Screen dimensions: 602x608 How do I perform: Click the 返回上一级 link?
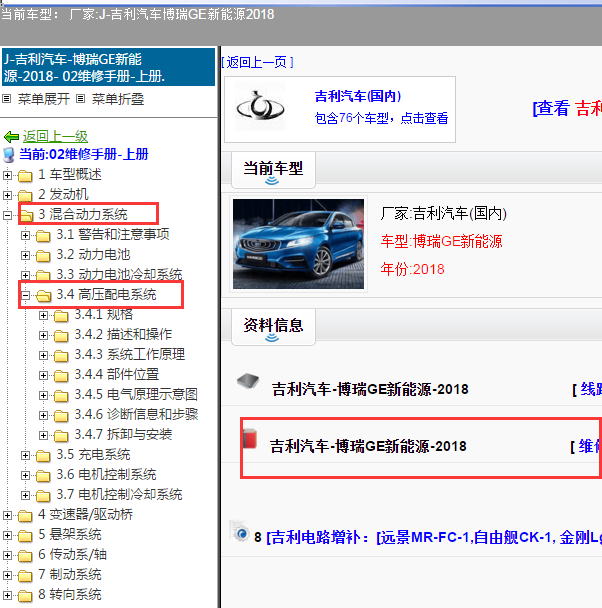(55, 136)
